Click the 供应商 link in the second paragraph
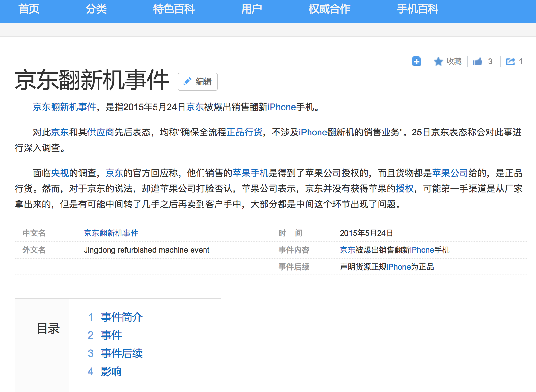The width and height of the screenshot is (536, 392). 101,132
